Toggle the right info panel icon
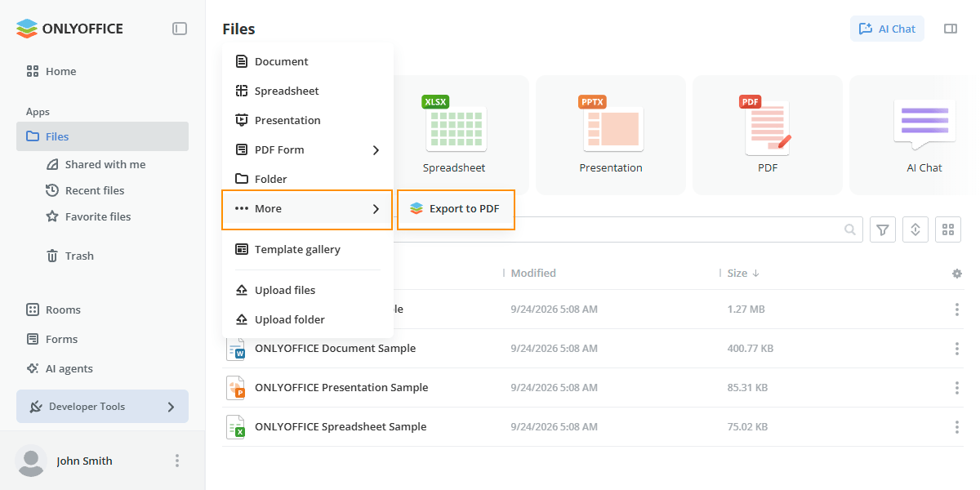The image size is (980, 490). (x=951, y=29)
